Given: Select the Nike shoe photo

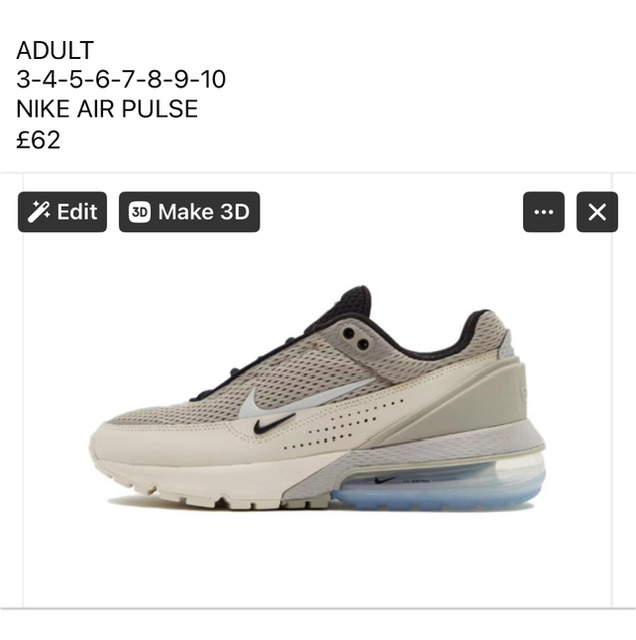Looking at the screenshot, I should 318,398.
